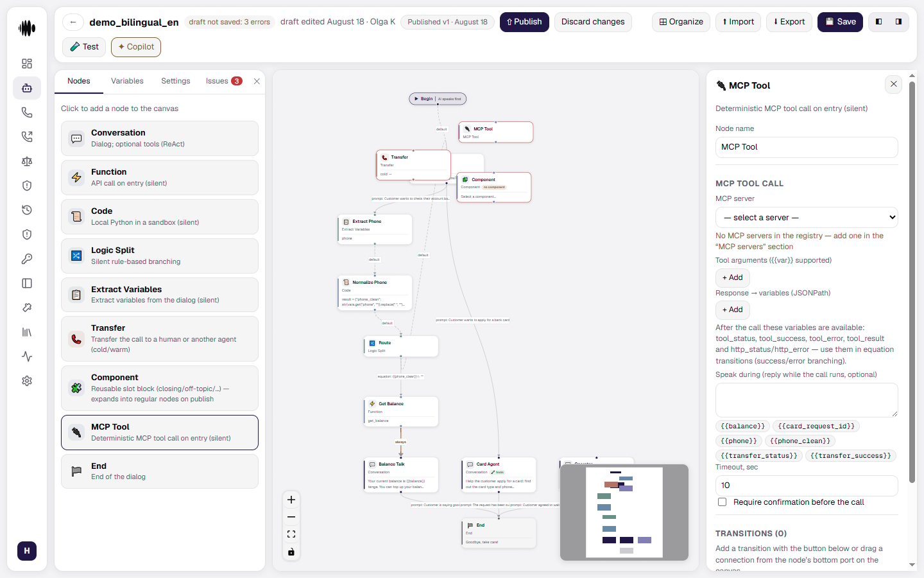Click the canvas minimap

pyautogui.click(x=624, y=512)
